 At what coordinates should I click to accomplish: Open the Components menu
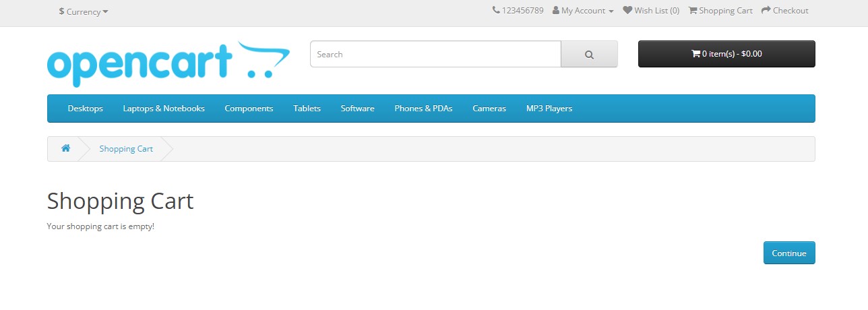click(249, 108)
